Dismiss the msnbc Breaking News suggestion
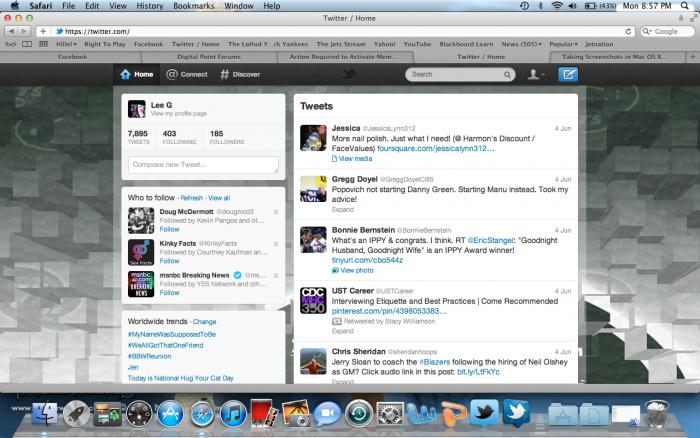The image size is (700, 438). 276,275
